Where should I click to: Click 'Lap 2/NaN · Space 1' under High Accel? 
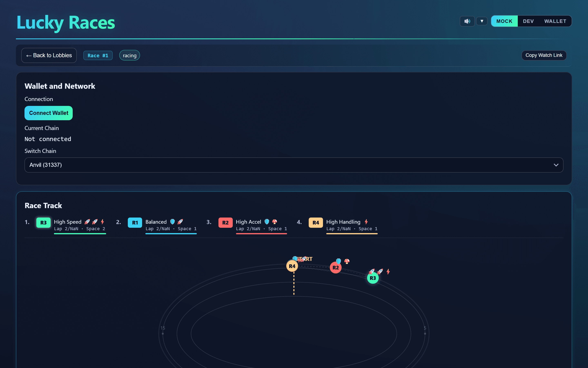[x=262, y=229]
